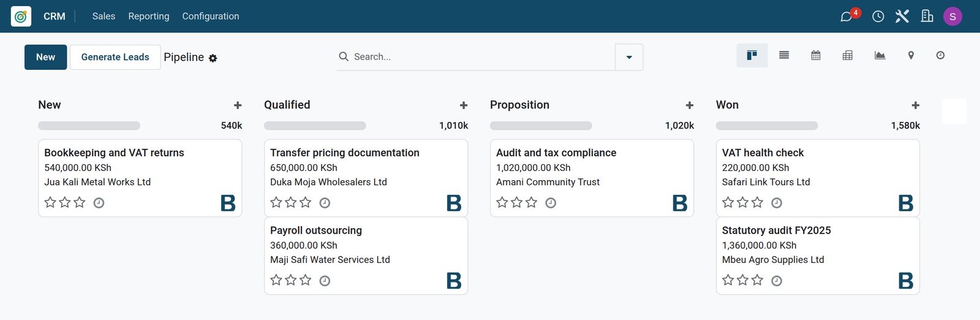Click the Won column progress bar
The image size is (980, 320).
[767, 126]
